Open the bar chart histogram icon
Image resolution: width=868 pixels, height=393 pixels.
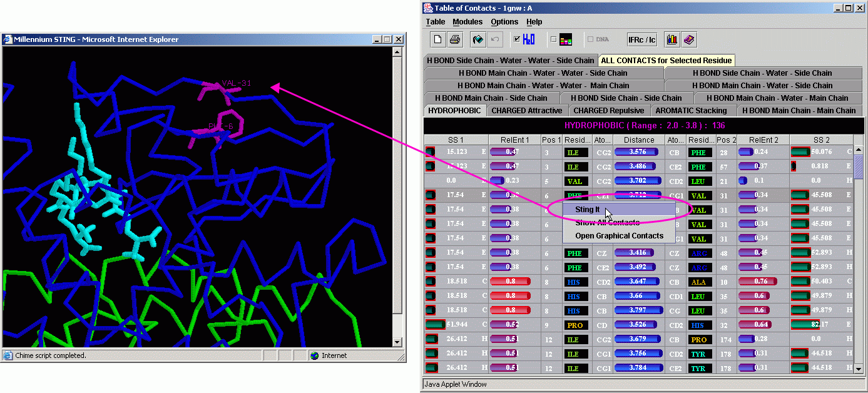pos(671,39)
